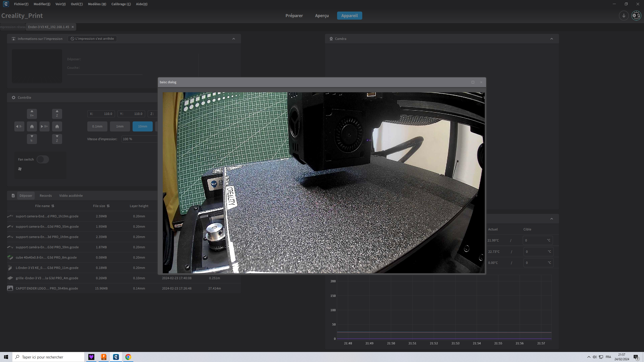Click the document icon beside the Déposer tab

[x=13, y=195]
